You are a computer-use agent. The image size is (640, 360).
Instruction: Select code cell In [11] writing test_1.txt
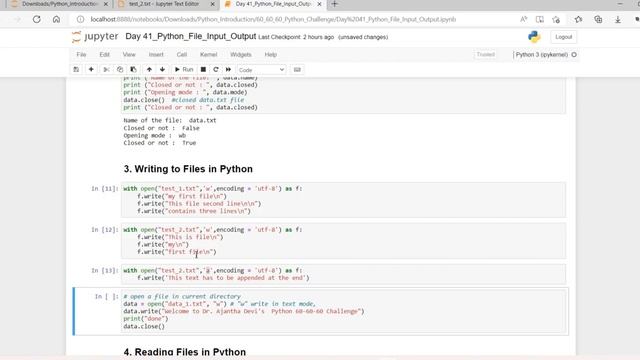[343, 200]
